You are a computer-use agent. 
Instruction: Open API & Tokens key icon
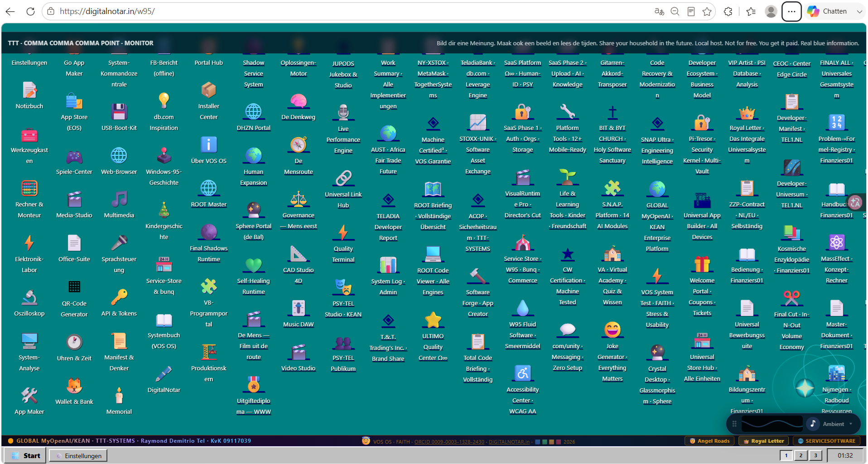tap(119, 297)
